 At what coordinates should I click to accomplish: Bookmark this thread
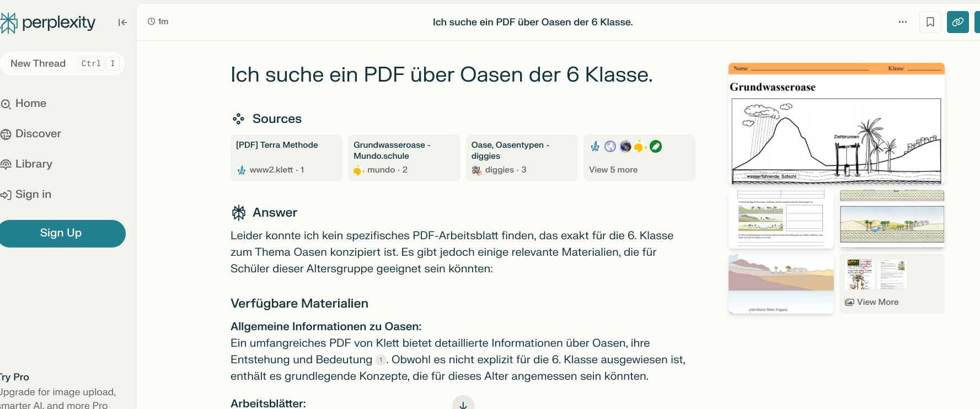pos(930,22)
